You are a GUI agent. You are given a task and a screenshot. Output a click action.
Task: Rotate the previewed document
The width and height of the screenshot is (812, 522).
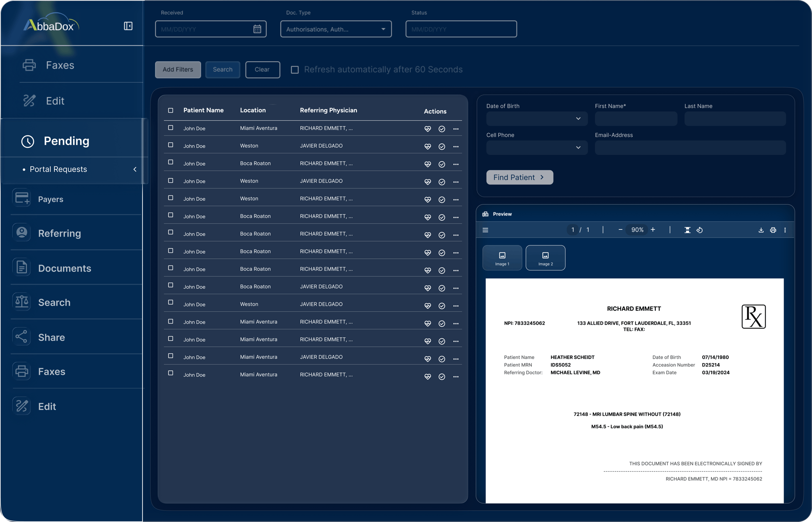[700, 230]
